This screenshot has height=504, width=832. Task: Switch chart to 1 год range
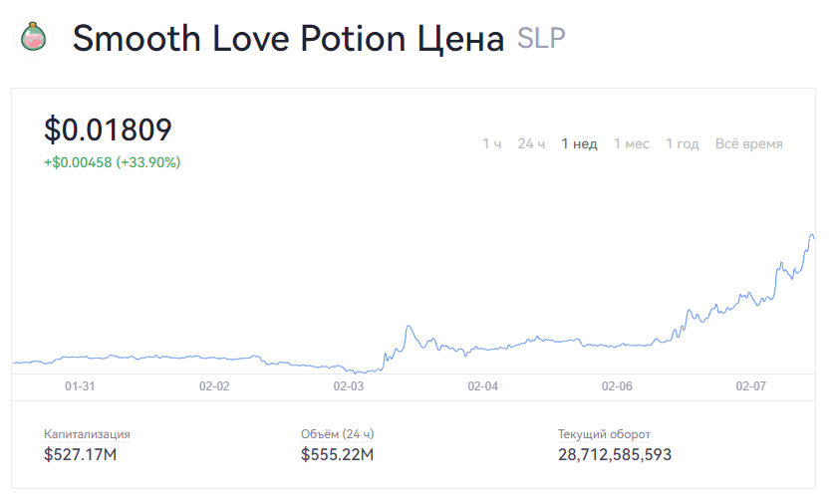click(x=683, y=143)
